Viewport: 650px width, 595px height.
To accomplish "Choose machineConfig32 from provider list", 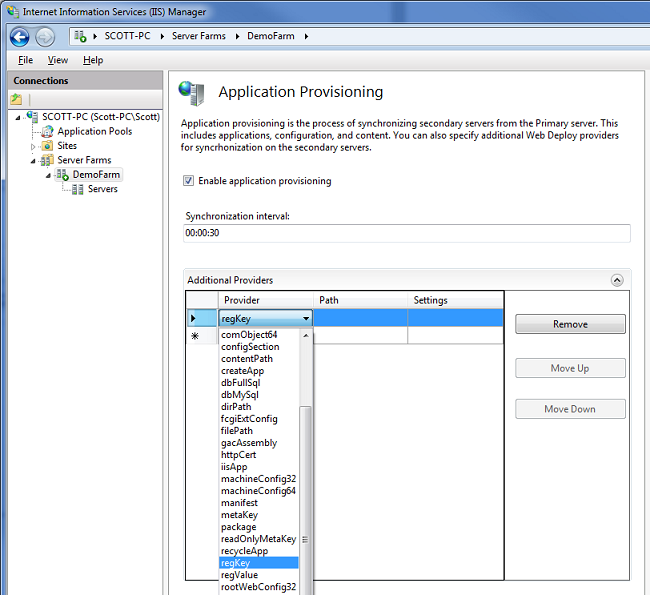I will click(x=259, y=479).
